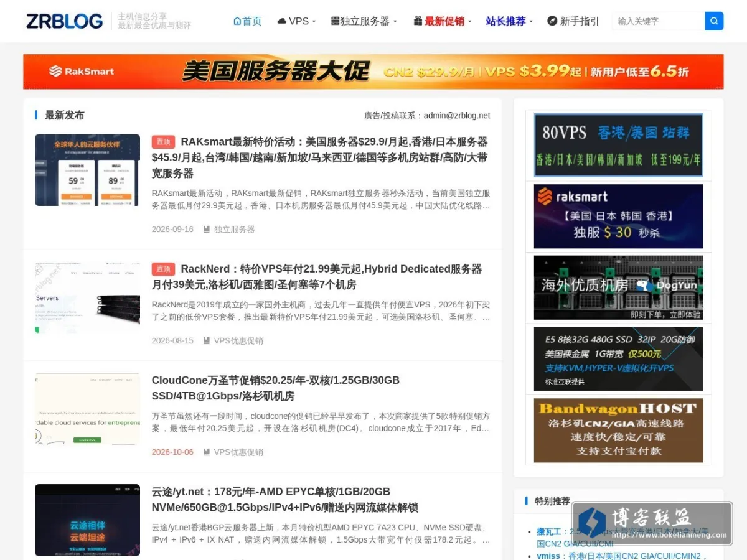Click the search magnifier button
Screen dimensions: 747x560
point(714,21)
